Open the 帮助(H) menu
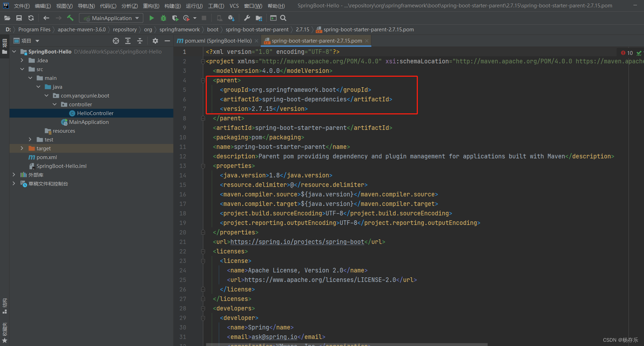The image size is (644, 346). coord(276,6)
